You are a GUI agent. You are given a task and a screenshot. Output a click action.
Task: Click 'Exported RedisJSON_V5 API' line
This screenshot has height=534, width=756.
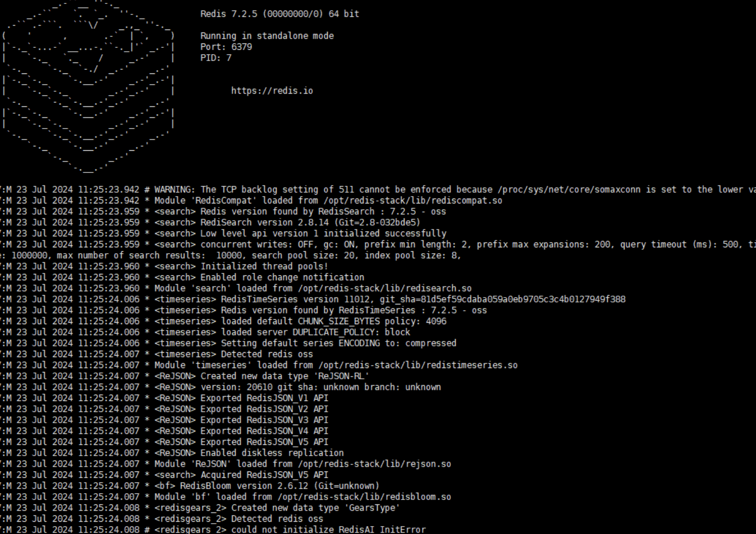click(164, 442)
